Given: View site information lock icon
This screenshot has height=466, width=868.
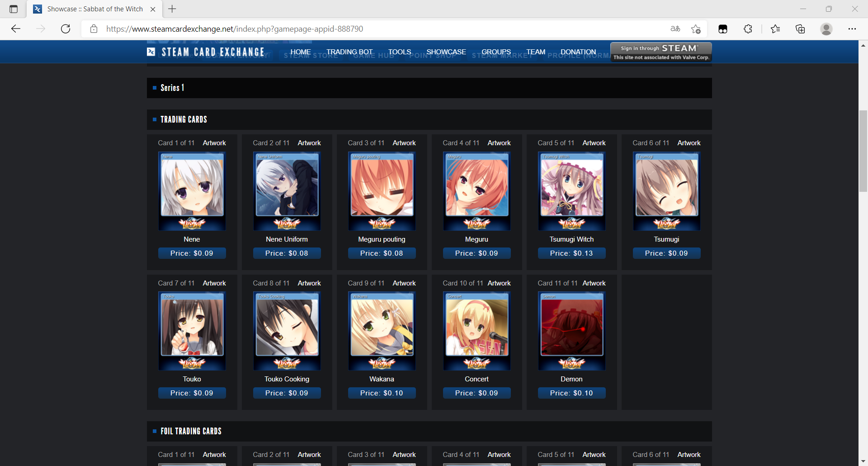Looking at the screenshot, I should 94,29.
